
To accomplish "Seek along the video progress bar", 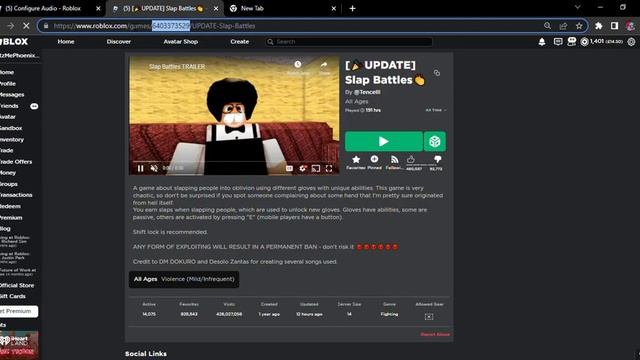I will [234, 162].
